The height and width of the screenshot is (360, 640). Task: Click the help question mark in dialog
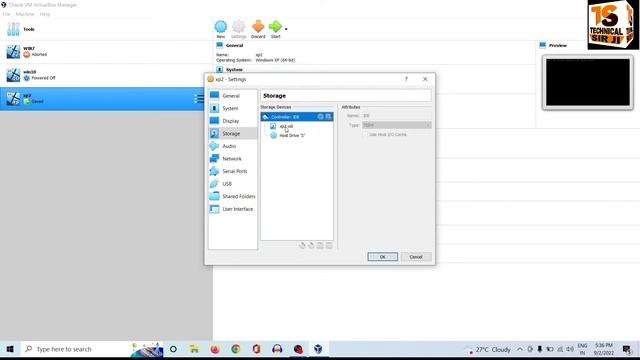pos(406,79)
